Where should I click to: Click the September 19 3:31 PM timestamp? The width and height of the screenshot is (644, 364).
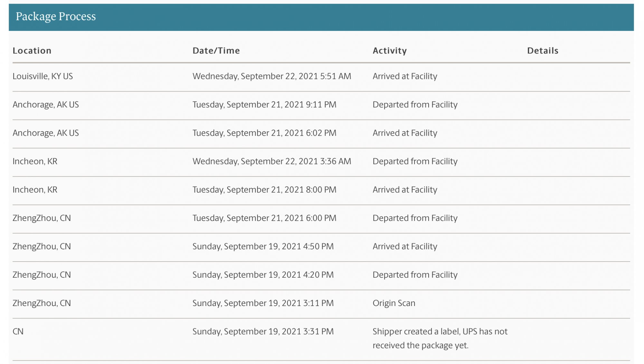[263, 331]
